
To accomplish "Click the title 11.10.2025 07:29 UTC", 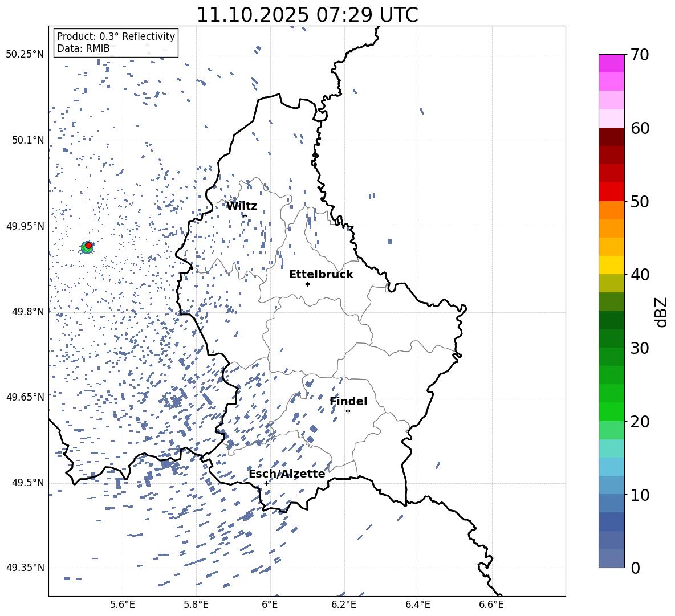I will [x=307, y=15].
